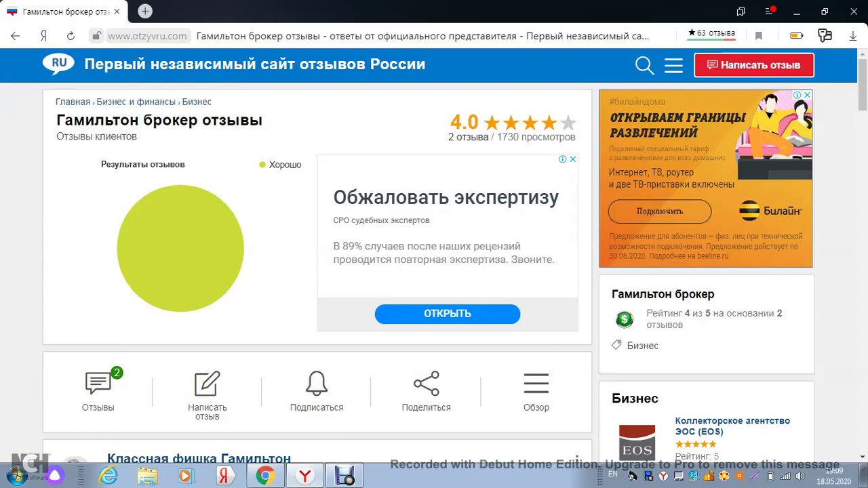
Task: Open 'Коллекторское агентство ЭОС (EOS)' link
Action: 732,426
